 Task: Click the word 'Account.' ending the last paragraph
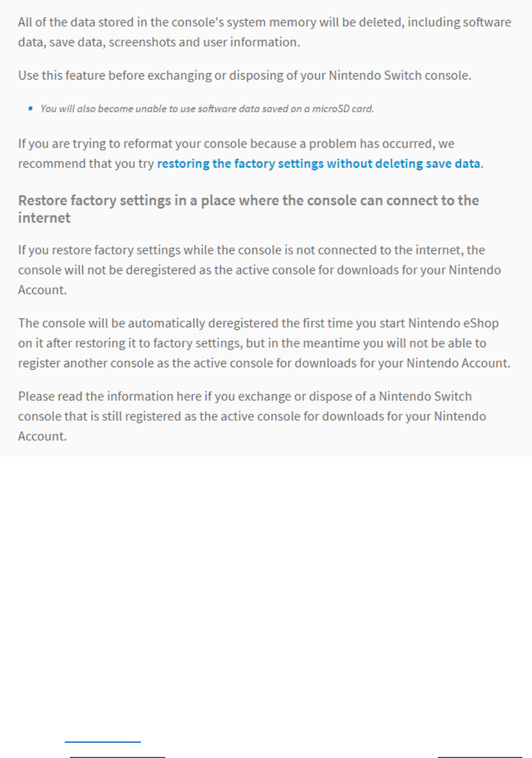point(43,436)
